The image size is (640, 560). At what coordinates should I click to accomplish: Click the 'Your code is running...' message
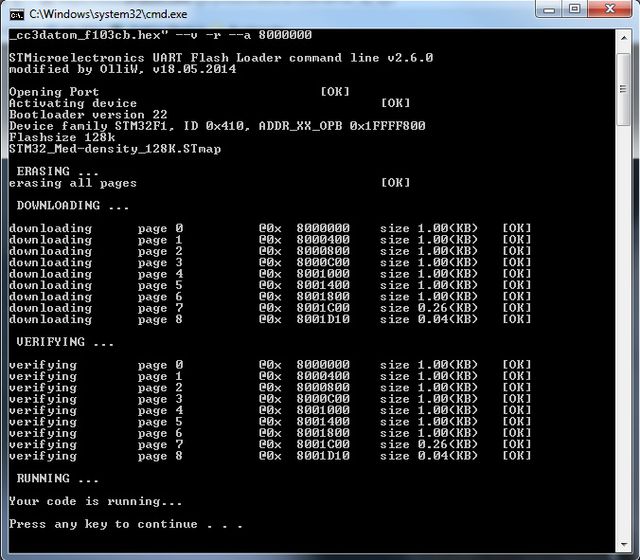[95, 501]
